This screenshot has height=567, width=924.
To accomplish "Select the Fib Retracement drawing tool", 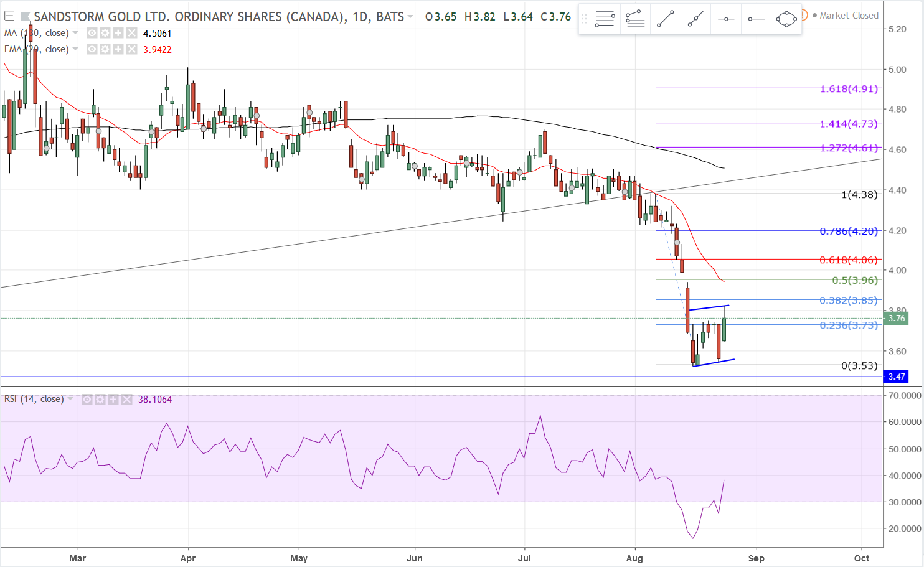I will (x=605, y=19).
